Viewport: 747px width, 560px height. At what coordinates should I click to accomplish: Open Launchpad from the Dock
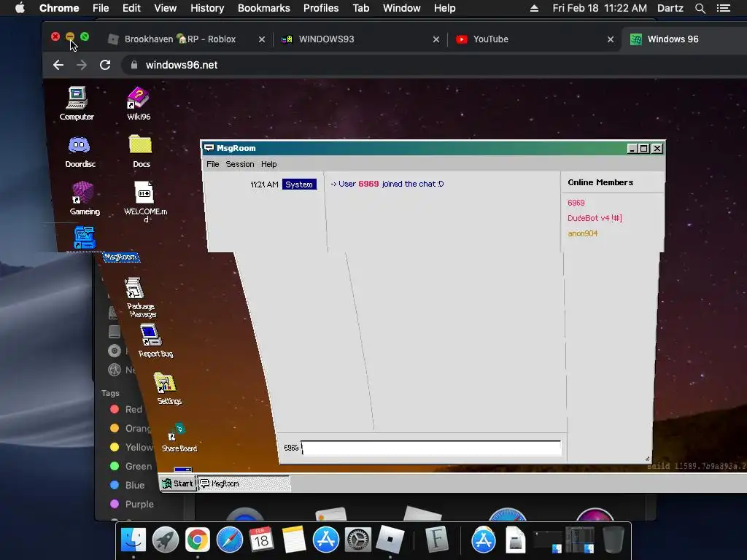(x=166, y=540)
